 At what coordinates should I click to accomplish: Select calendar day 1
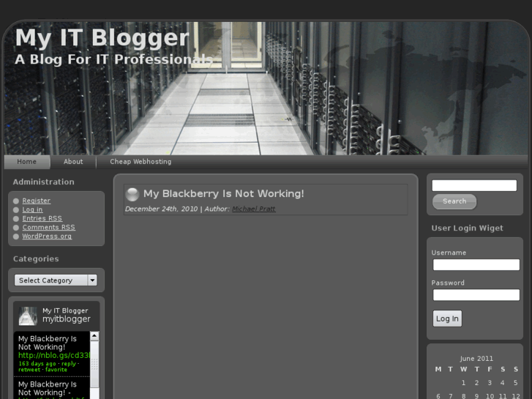pyautogui.click(x=463, y=383)
